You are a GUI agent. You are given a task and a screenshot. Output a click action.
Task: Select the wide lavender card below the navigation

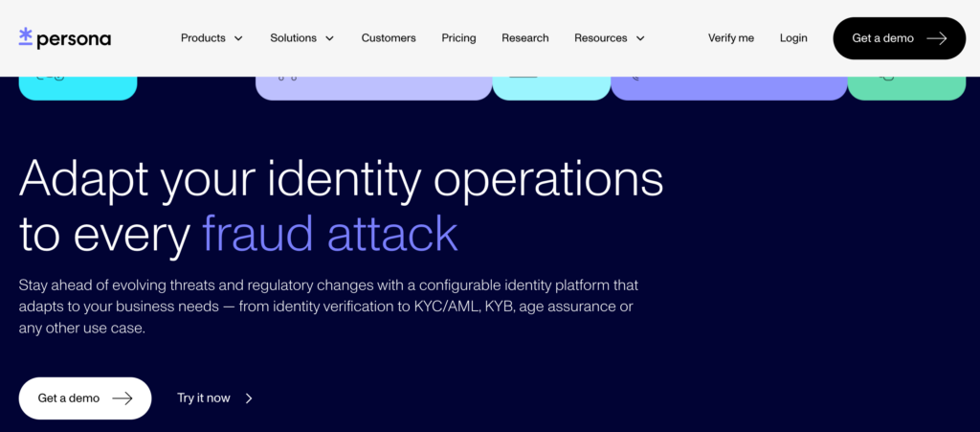[373, 87]
